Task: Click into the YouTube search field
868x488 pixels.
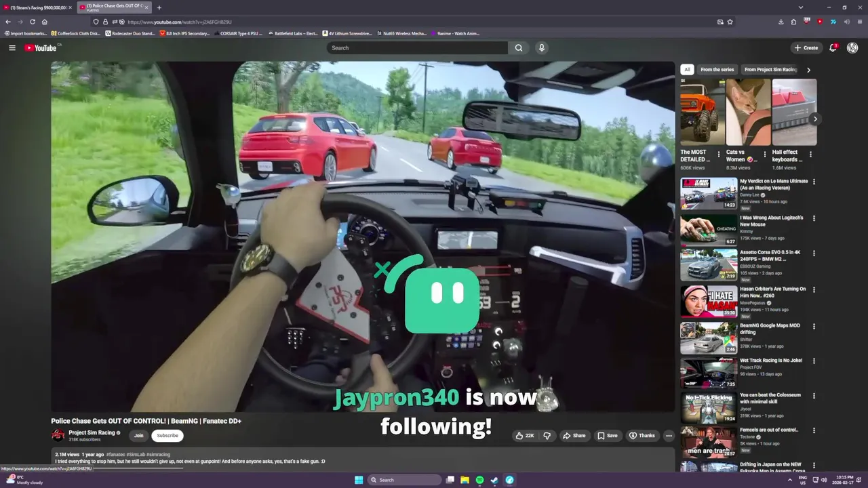Action: pos(417,47)
